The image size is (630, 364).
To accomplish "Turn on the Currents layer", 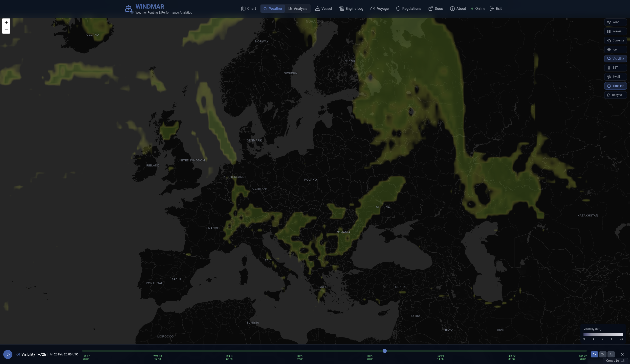I will 615,40.
